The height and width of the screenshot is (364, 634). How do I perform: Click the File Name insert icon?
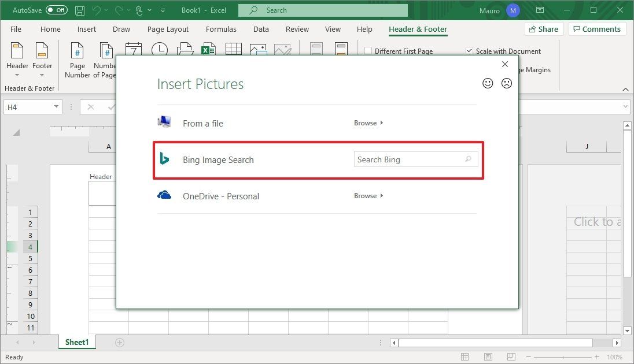(x=208, y=49)
